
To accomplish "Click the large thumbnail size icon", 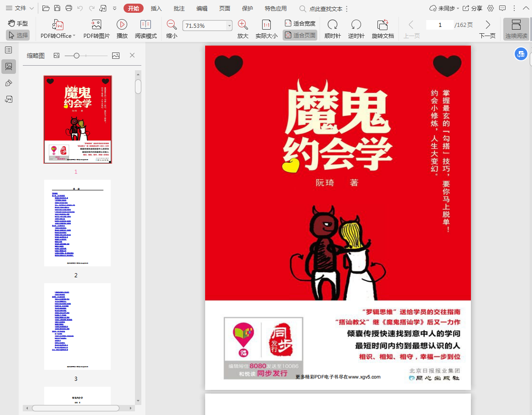I will (x=116, y=55).
